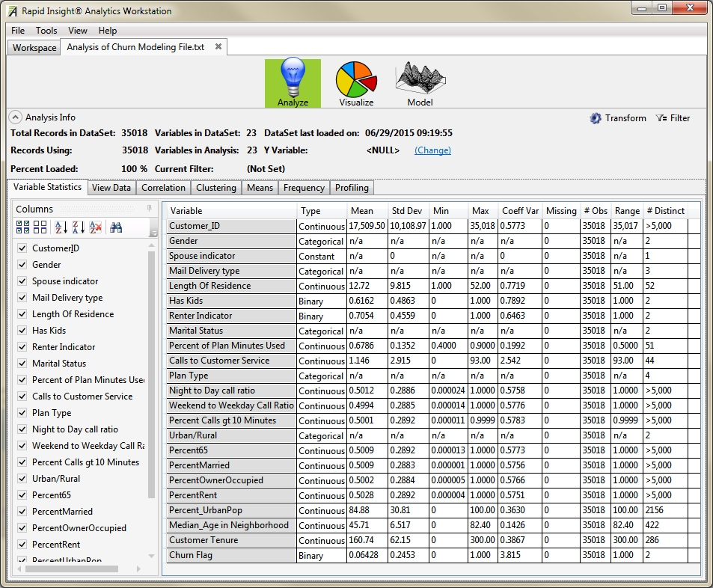Sort by the # Distinct column header

(x=666, y=211)
